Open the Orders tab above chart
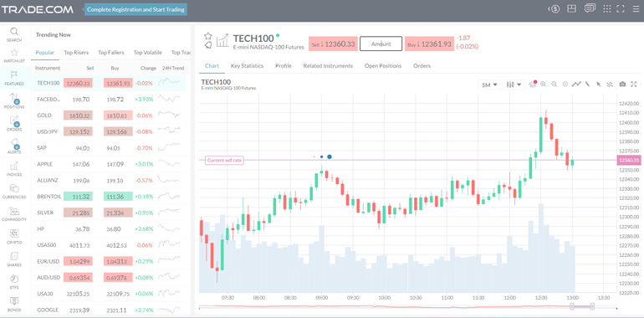Screen dimensions: 644x318 pos(422,66)
